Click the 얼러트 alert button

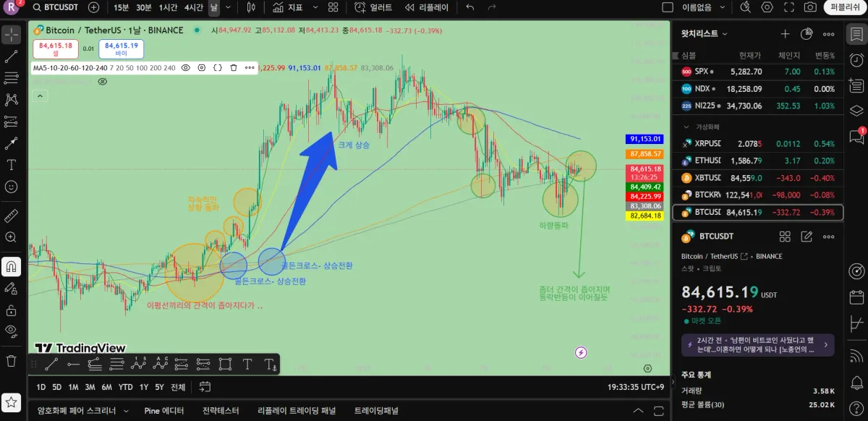point(373,7)
